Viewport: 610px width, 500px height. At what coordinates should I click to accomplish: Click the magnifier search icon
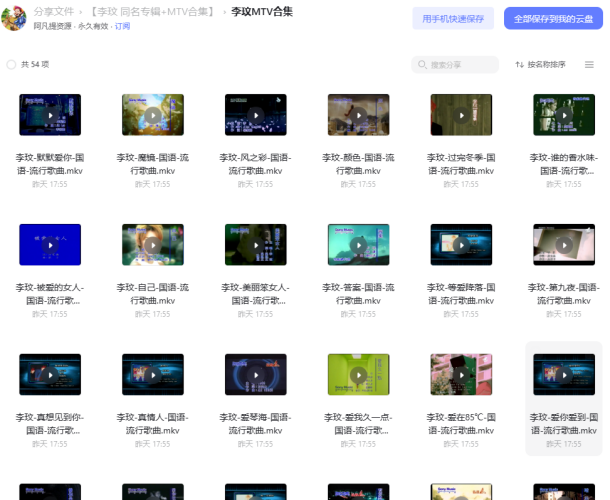click(422, 65)
